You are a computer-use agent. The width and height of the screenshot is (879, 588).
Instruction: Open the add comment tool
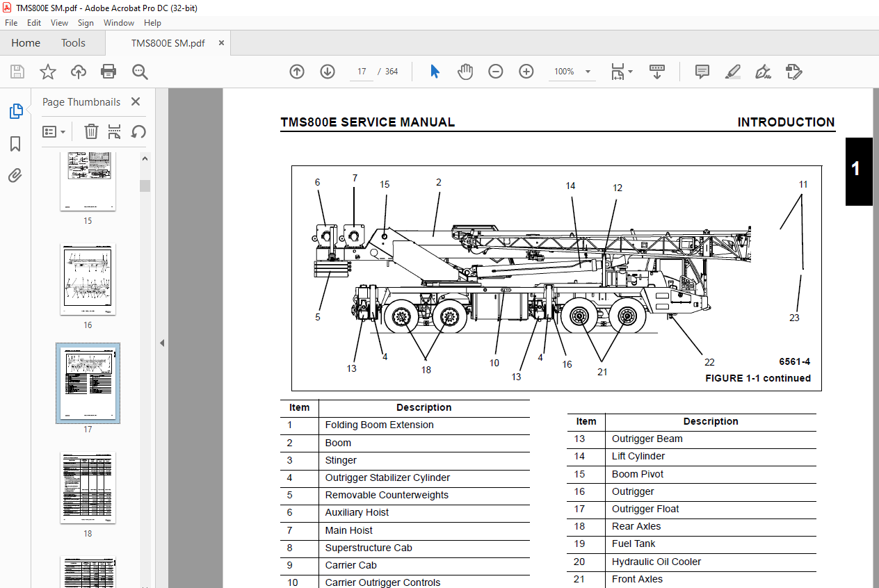tap(702, 72)
